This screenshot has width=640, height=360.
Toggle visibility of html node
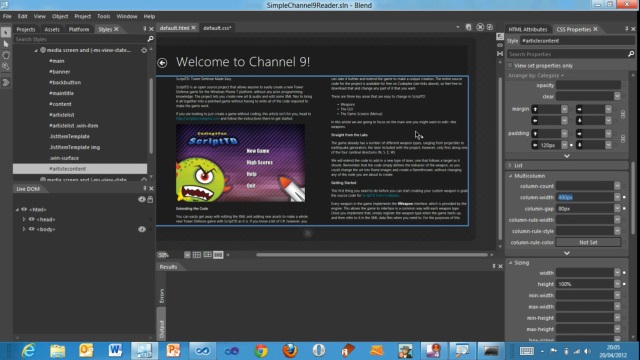(24, 209)
